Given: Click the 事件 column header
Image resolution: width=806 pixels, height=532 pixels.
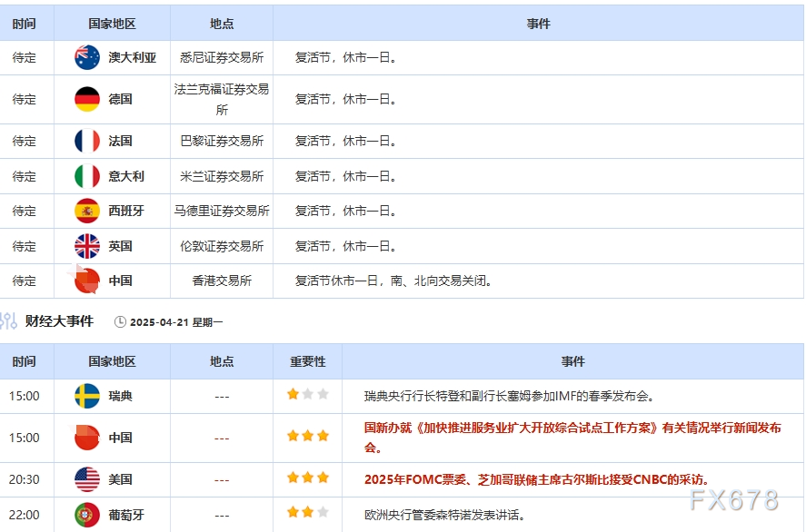Looking at the screenshot, I should point(542,24).
